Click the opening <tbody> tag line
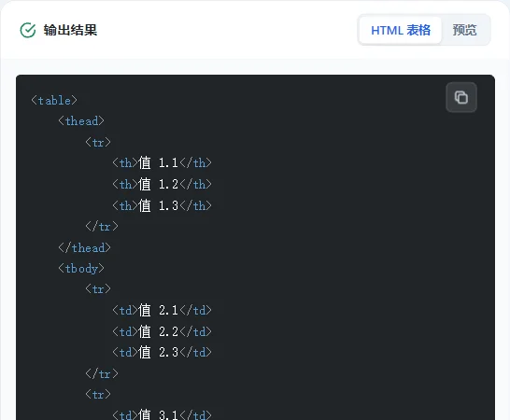Image resolution: width=510 pixels, height=420 pixels. (x=81, y=269)
